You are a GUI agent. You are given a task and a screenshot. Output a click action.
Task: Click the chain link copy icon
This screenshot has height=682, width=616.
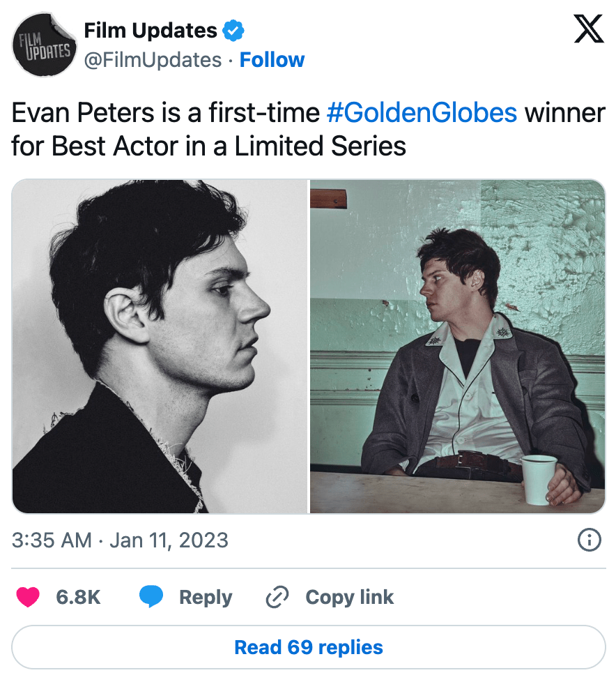277,597
